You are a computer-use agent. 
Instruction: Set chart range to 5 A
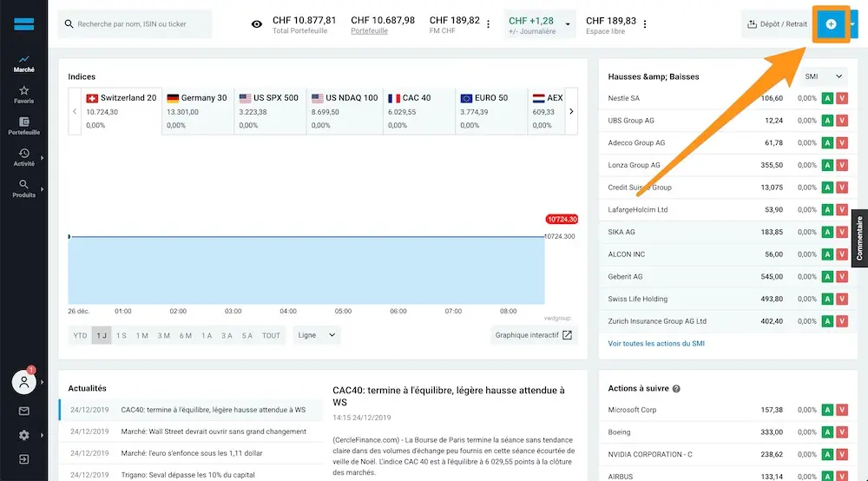click(x=247, y=335)
